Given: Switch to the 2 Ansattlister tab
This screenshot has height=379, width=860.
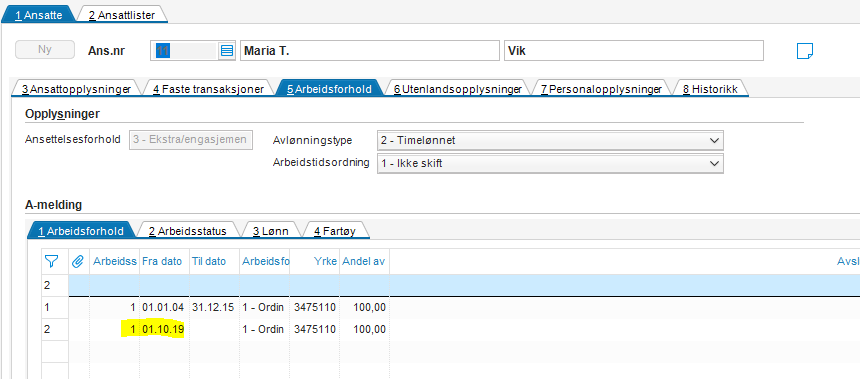Looking at the screenshot, I should 122,15.
